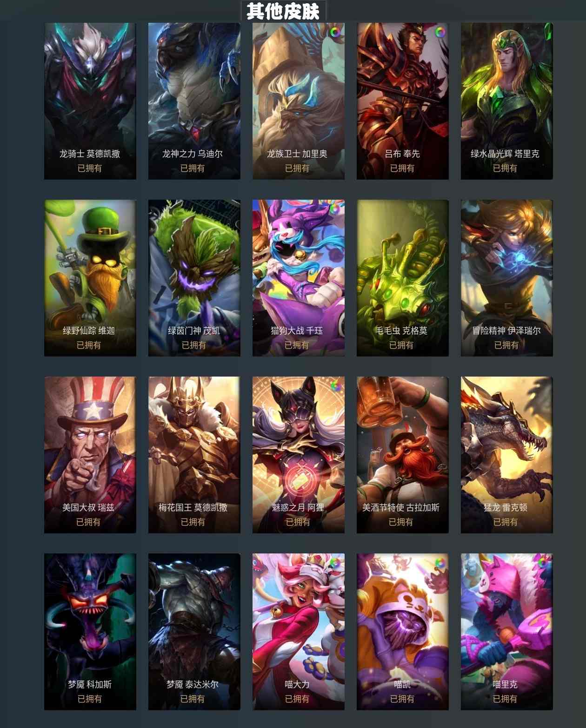Open the 冒险精神 伊泽瑞尔 skin card
The image size is (586, 728).
point(507,278)
